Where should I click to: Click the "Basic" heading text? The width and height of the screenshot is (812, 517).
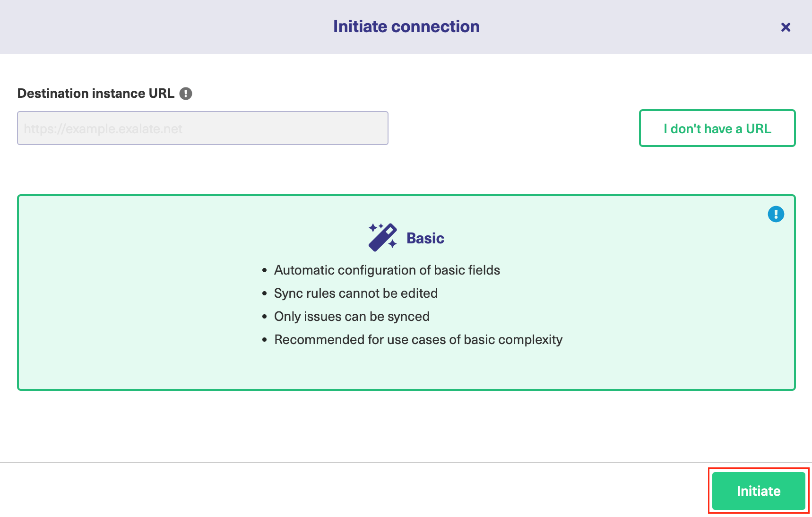pos(425,238)
